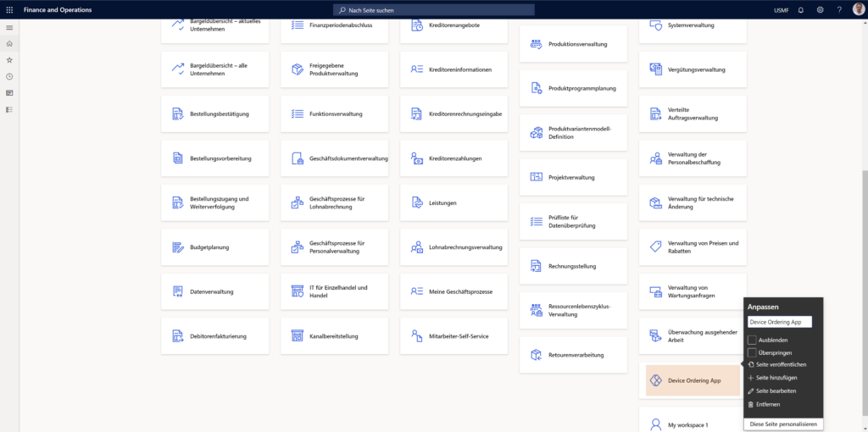Image resolution: width=868 pixels, height=432 pixels.
Task: Click 'Finance and Operations' title
Action: (58, 10)
